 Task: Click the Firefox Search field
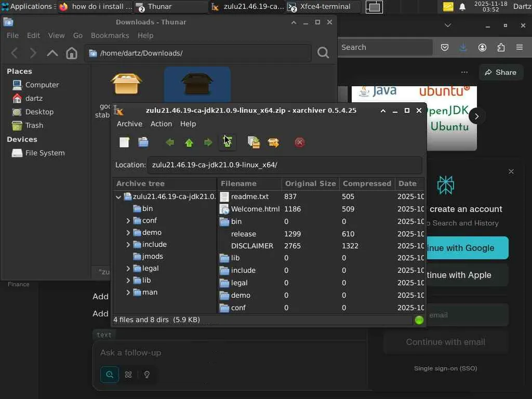click(385, 47)
